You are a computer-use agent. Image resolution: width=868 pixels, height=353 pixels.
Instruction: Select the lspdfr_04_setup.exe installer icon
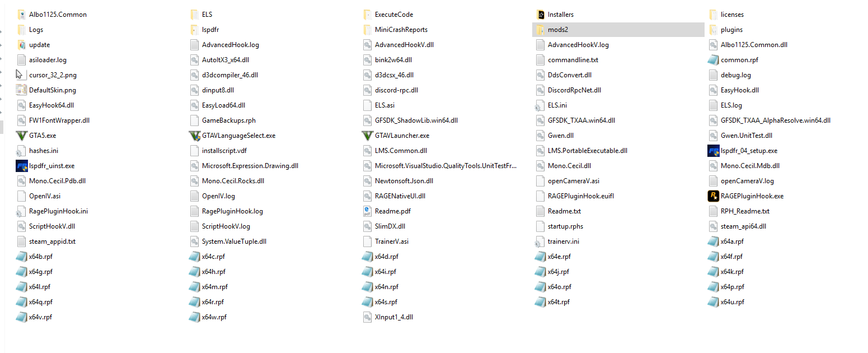713,151
